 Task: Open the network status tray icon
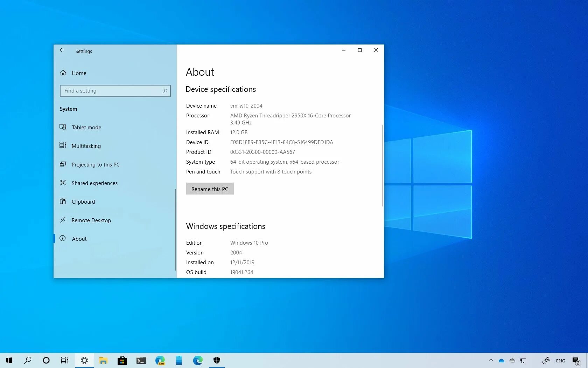[x=523, y=361]
